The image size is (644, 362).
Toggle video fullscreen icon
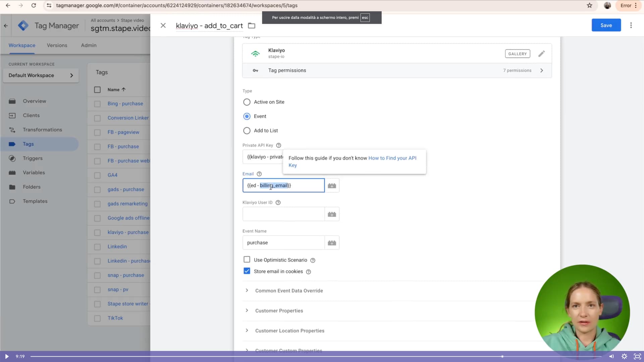point(637,356)
